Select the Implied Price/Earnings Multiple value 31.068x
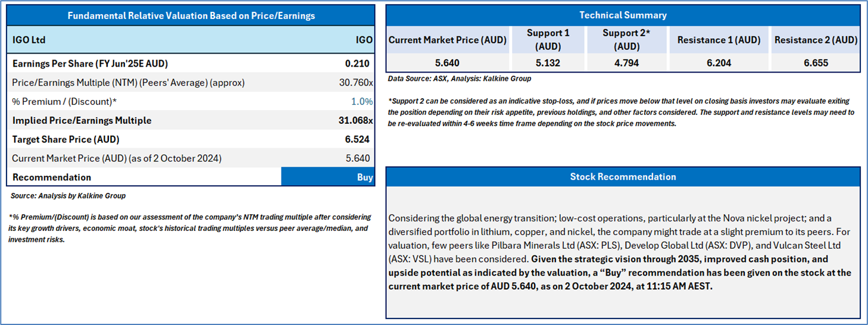Image resolution: width=868 pixels, height=325 pixels. 356,121
